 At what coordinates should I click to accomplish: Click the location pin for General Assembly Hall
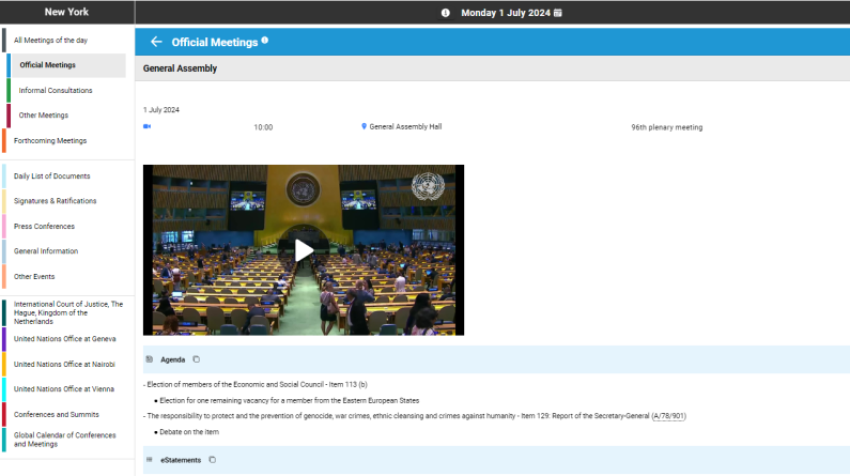point(364,127)
